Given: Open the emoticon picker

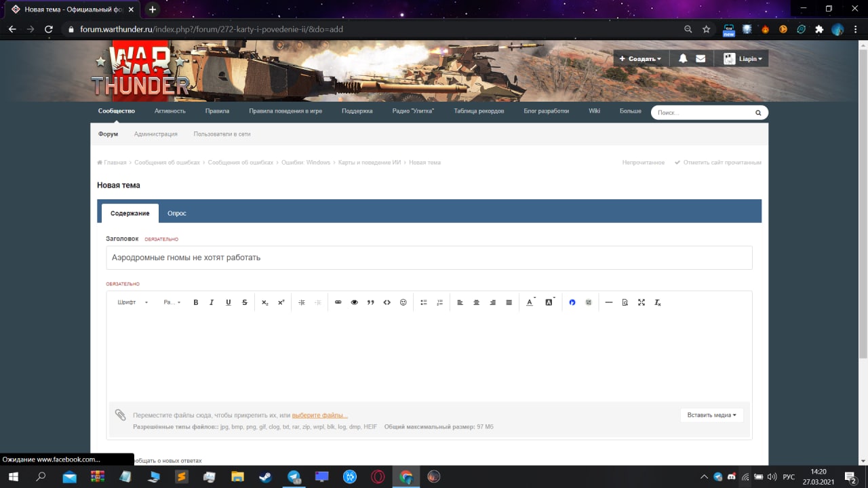Looking at the screenshot, I should (403, 302).
